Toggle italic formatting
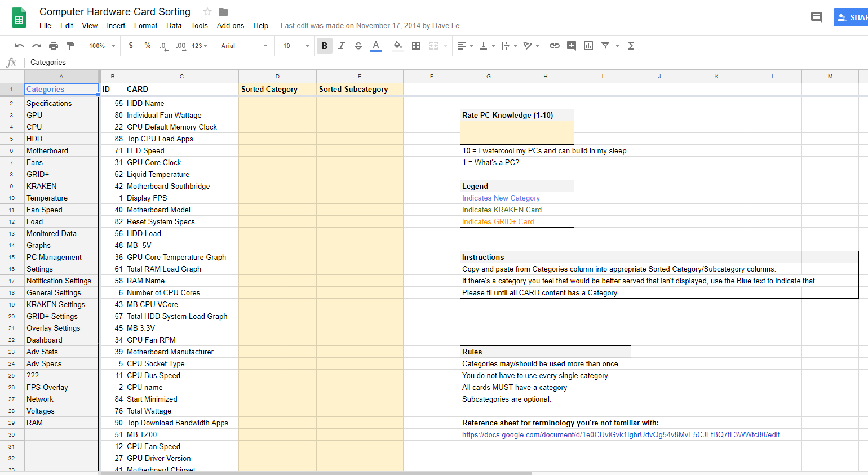This screenshot has height=475, width=868. 342,46
